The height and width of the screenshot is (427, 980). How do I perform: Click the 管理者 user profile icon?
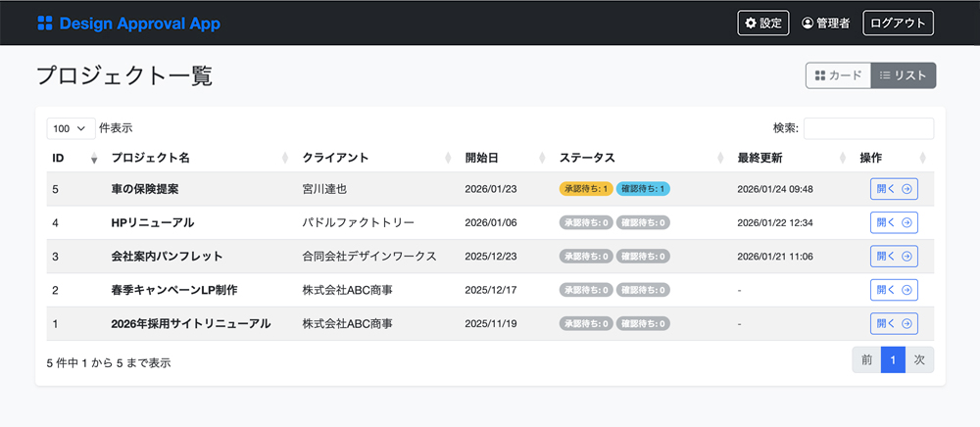click(808, 24)
